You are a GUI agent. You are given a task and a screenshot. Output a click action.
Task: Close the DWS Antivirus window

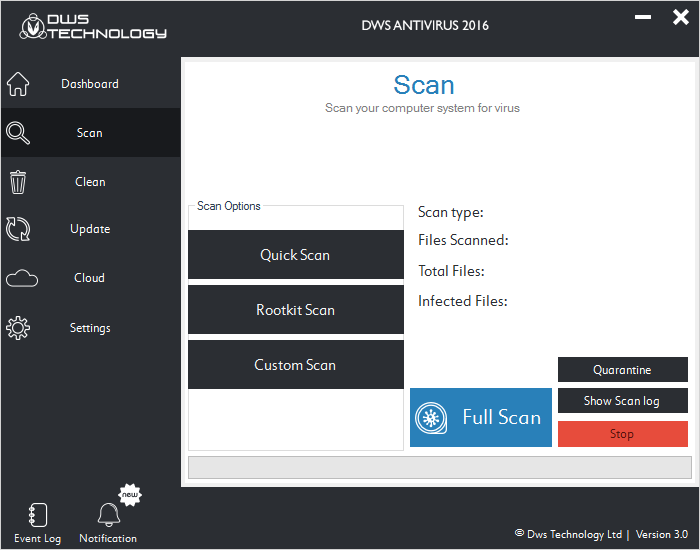click(x=681, y=17)
